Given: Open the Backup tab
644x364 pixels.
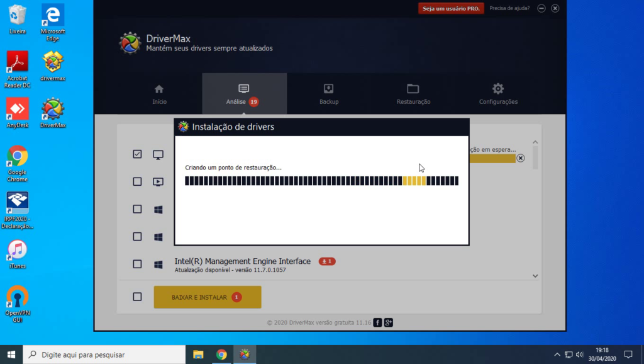Looking at the screenshot, I should pyautogui.click(x=328, y=94).
